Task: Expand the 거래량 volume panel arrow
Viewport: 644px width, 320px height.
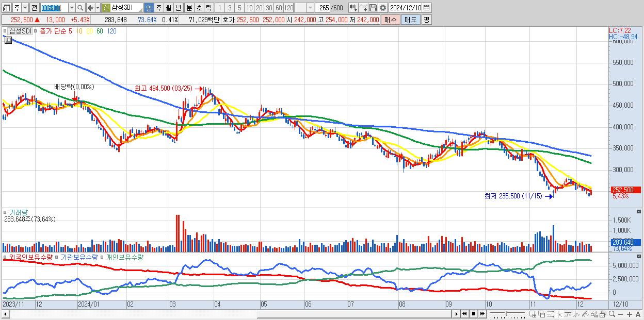Action: (x=5, y=212)
